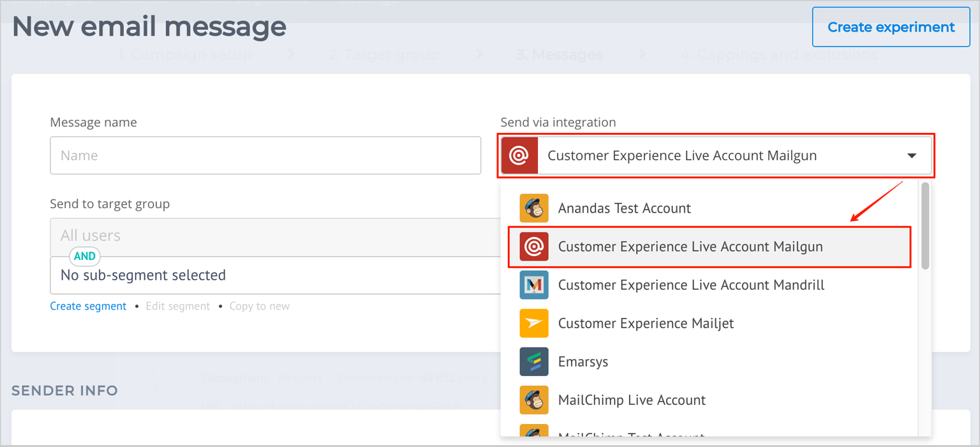The image size is (980, 447).
Task: Open the Send via integration dropdown arrow
Action: tap(912, 156)
